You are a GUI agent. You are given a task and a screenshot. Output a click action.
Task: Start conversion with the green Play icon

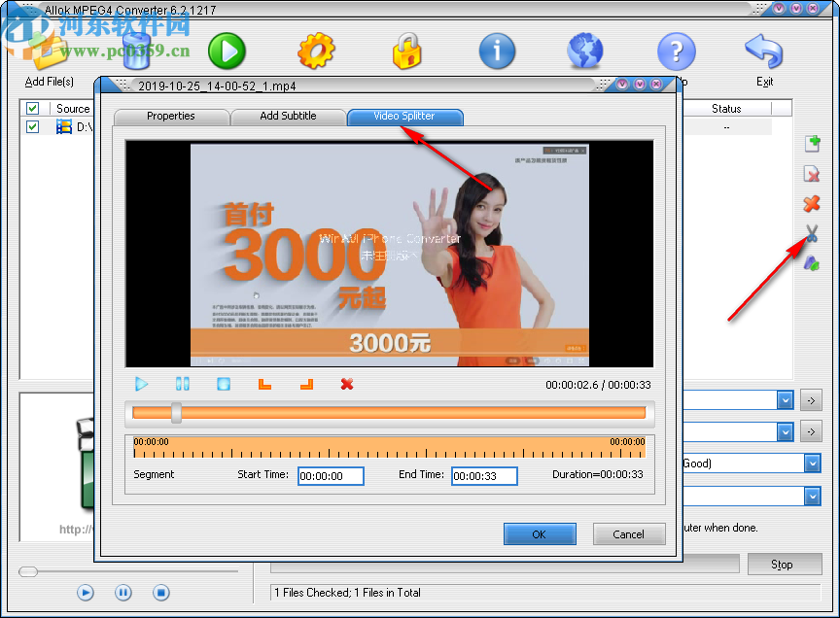227,51
